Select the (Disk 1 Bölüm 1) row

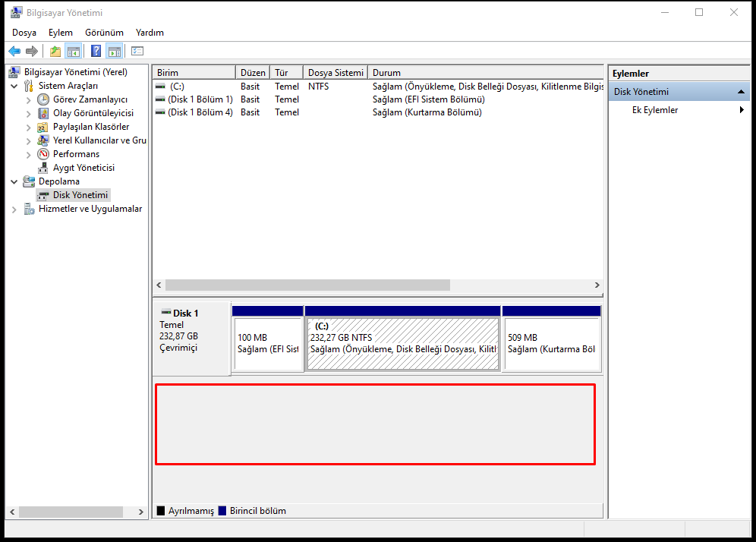pyautogui.click(x=379, y=99)
